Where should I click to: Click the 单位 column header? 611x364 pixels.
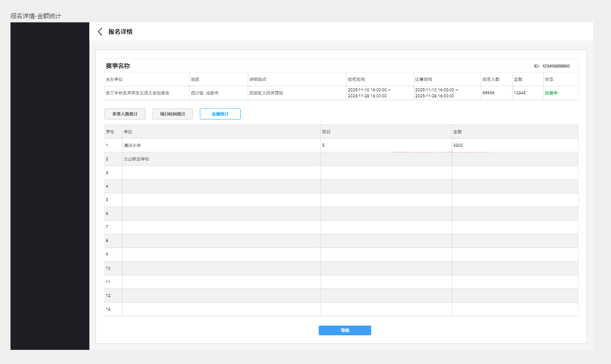pos(128,132)
